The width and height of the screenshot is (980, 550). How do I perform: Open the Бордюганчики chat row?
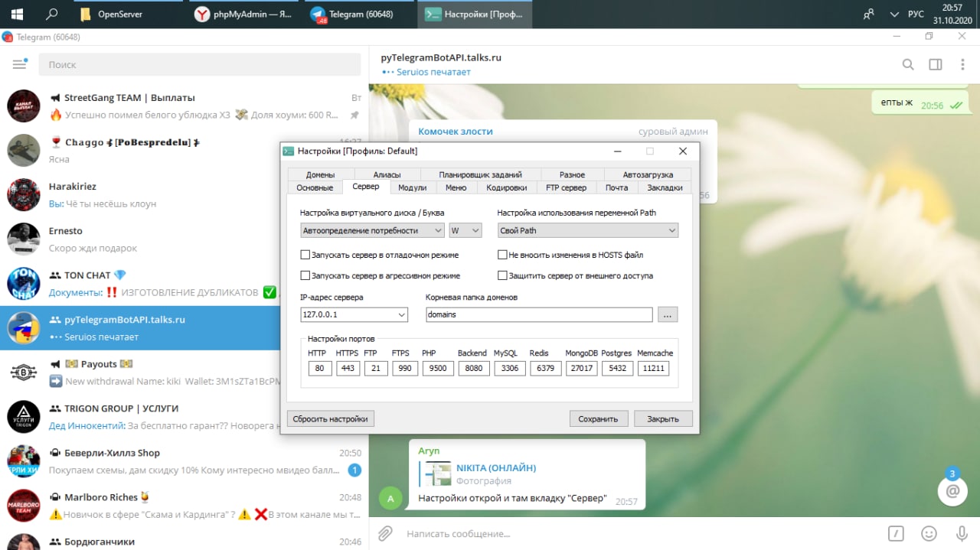pyautogui.click(x=184, y=539)
